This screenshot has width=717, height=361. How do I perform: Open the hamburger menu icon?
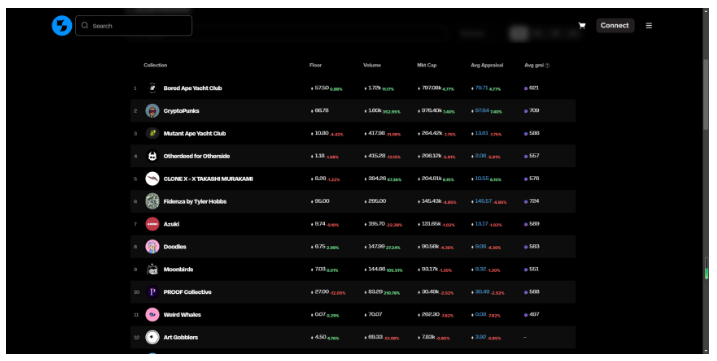pyautogui.click(x=648, y=26)
